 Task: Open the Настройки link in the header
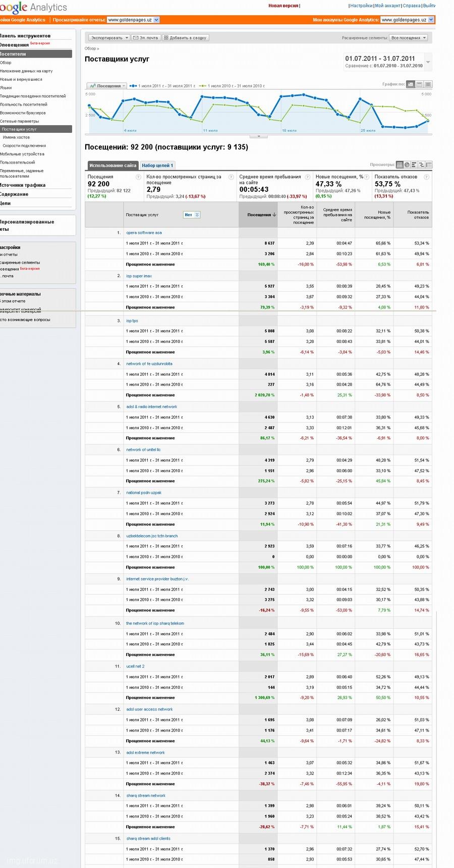pos(361,6)
